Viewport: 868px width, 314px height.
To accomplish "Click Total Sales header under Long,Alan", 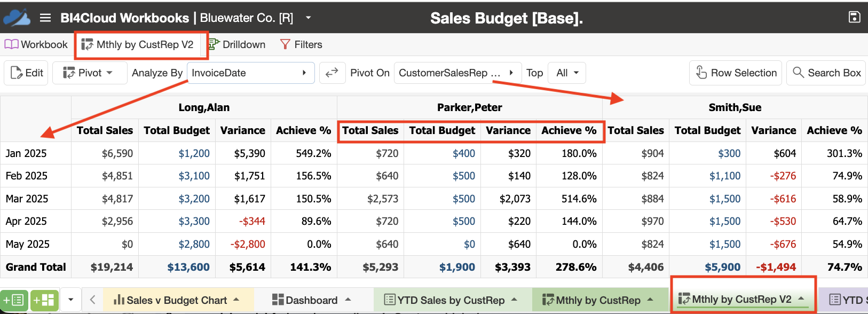I will click(105, 130).
